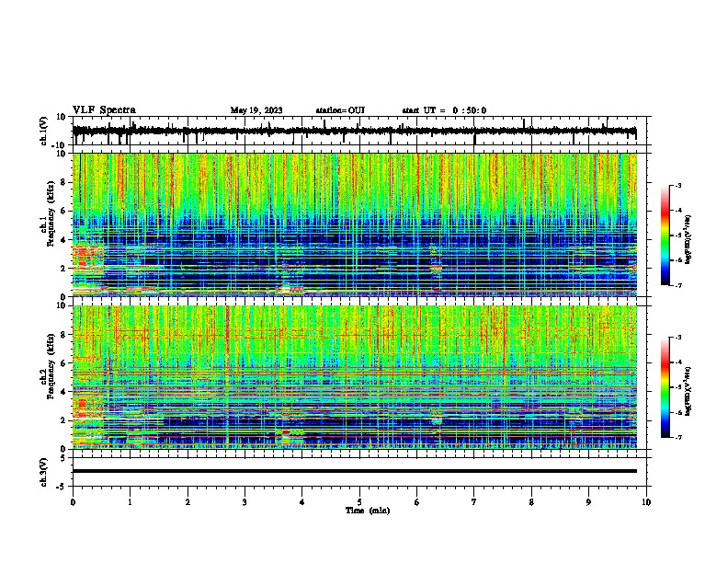
Task: Click the "-7" label on the lower colorbar
Action: 678,438
